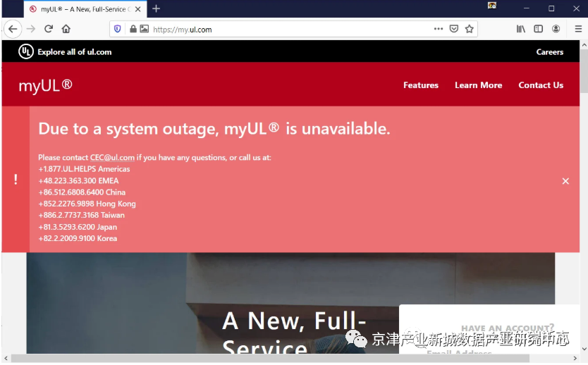This screenshot has height=365, width=588.
Task: Click the +82.2.2009.9100 Korea number
Action: point(78,238)
